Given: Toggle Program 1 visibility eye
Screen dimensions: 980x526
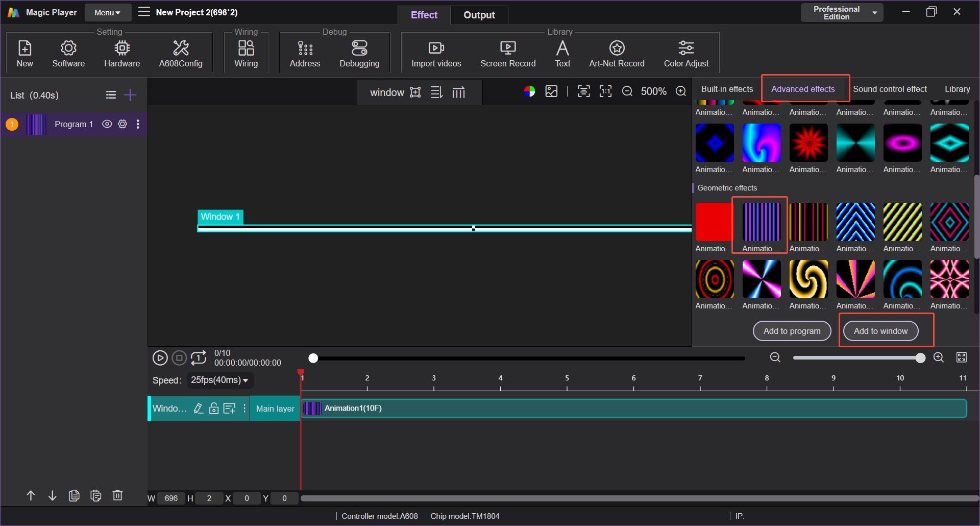Looking at the screenshot, I should 107,124.
